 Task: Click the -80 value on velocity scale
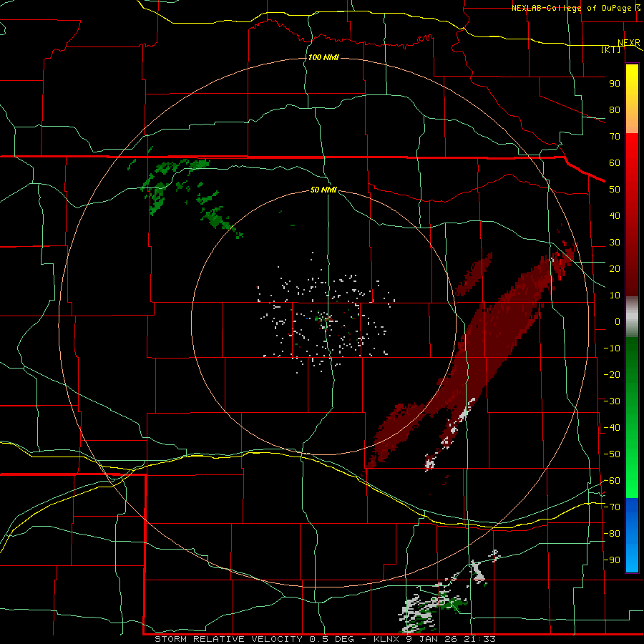[612, 534]
